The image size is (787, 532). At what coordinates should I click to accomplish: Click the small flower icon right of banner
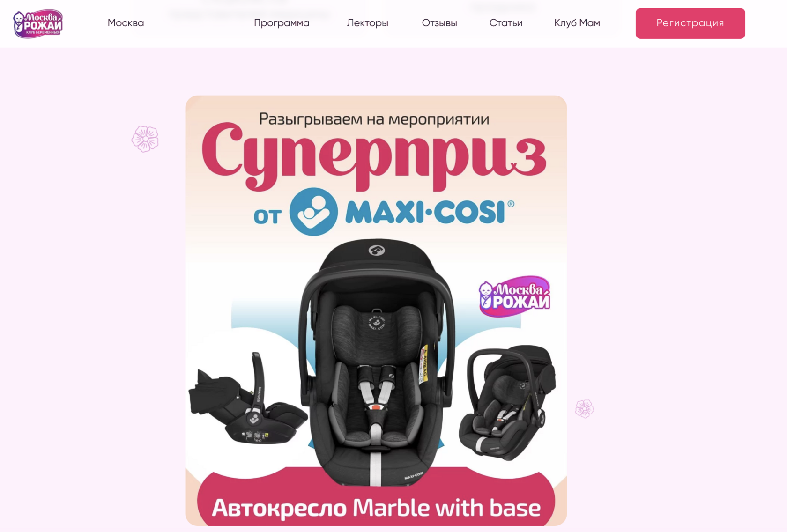pos(585,409)
